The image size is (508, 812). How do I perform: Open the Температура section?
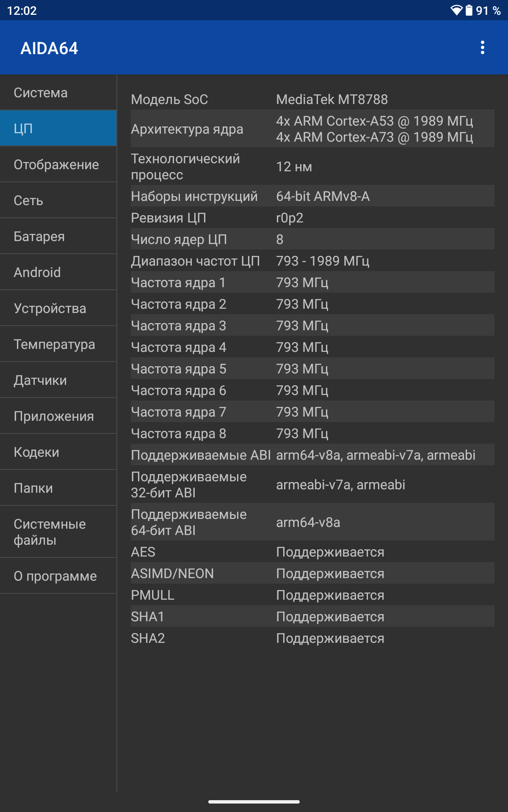click(58, 344)
